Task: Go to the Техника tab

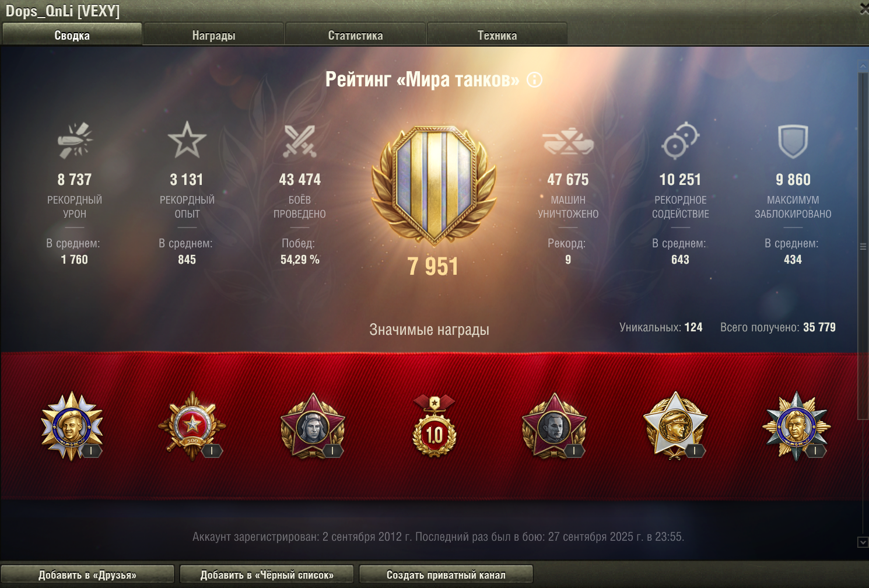Action: click(497, 35)
